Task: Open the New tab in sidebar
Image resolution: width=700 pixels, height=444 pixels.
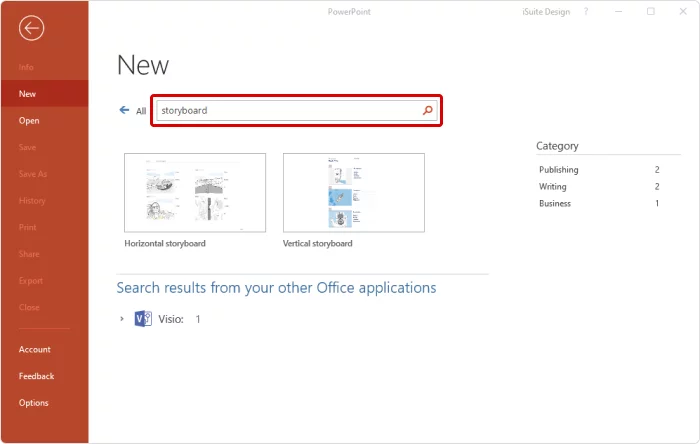Action: point(28,93)
